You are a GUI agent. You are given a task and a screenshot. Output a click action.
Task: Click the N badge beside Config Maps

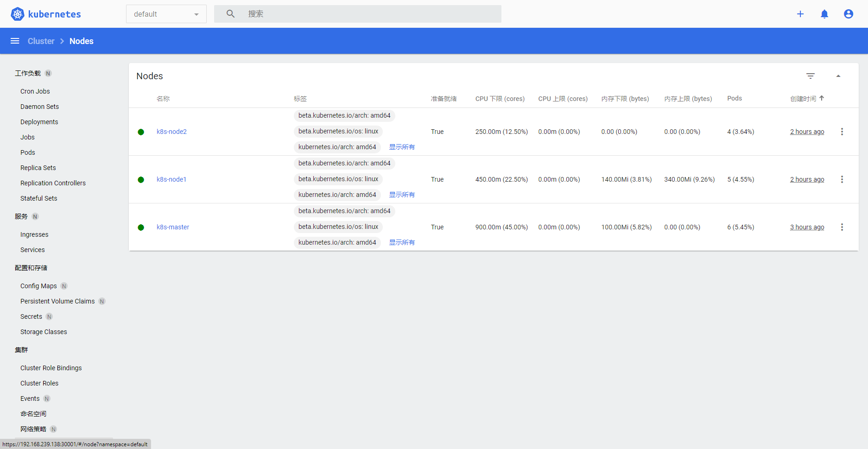[64, 286]
